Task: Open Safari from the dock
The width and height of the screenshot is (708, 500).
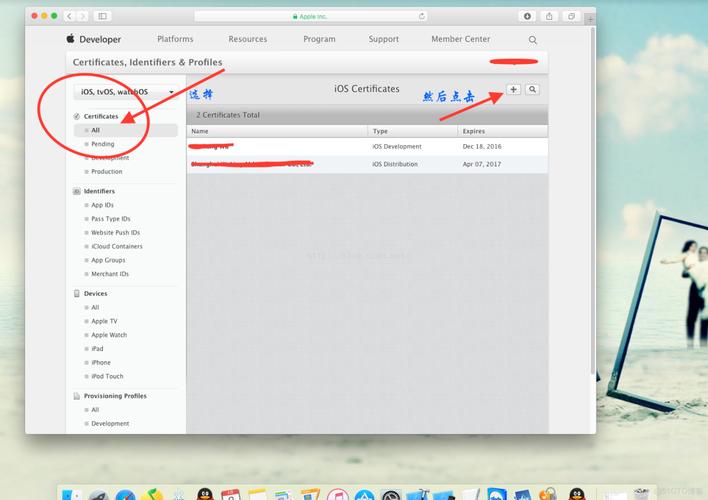Action: pyautogui.click(x=126, y=495)
